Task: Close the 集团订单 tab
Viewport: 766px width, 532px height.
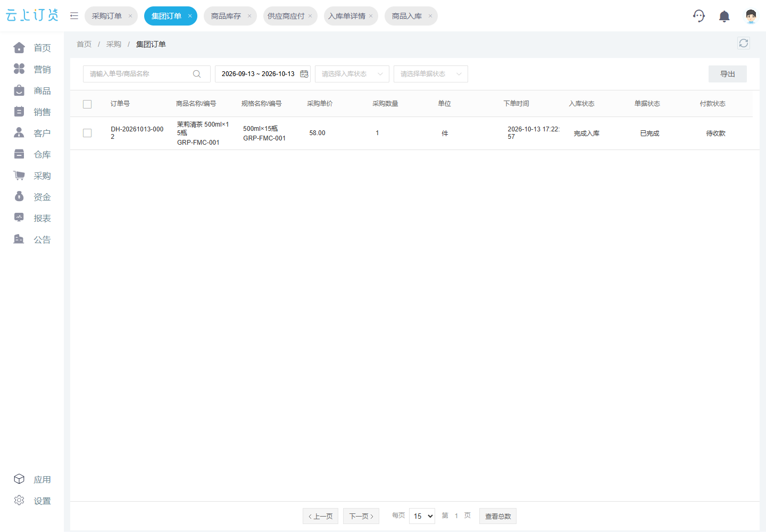Action: pyautogui.click(x=190, y=16)
